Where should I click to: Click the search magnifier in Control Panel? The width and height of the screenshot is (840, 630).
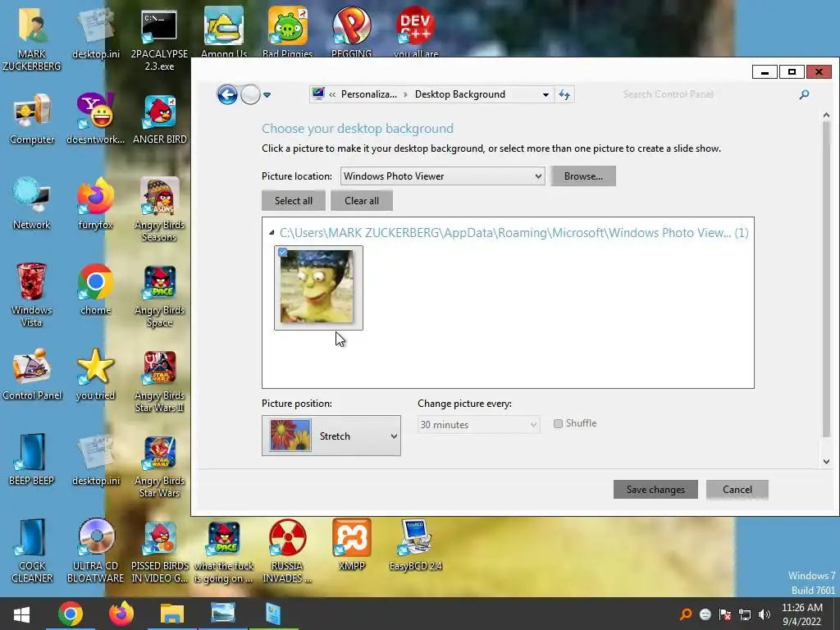pos(804,95)
